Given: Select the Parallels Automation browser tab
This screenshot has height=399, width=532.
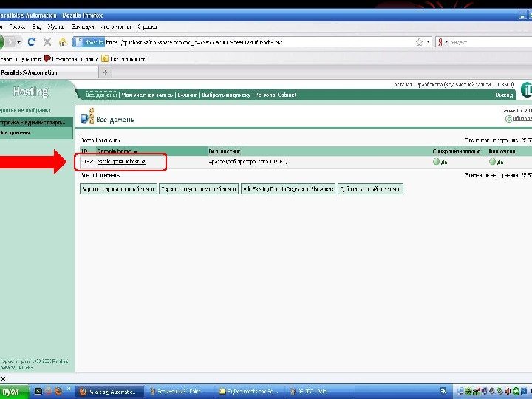Looking at the screenshot, I should coord(48,72).
